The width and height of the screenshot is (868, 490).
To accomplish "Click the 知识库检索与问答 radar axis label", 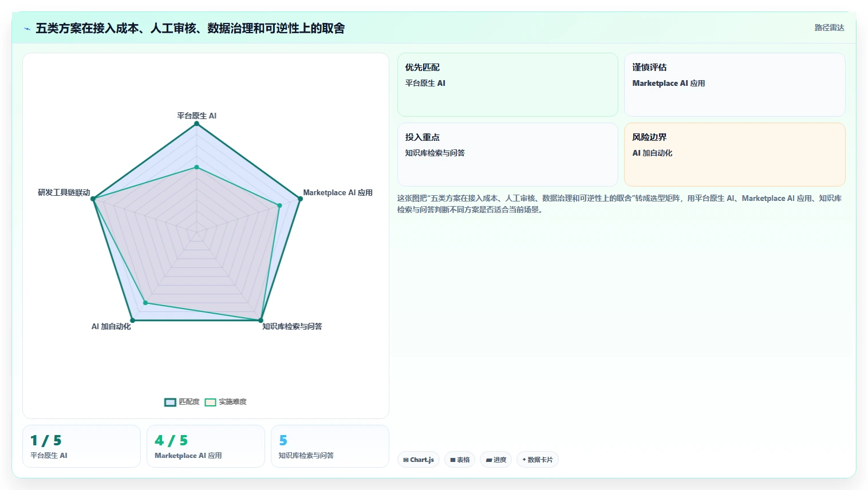I will click(292, 326).
